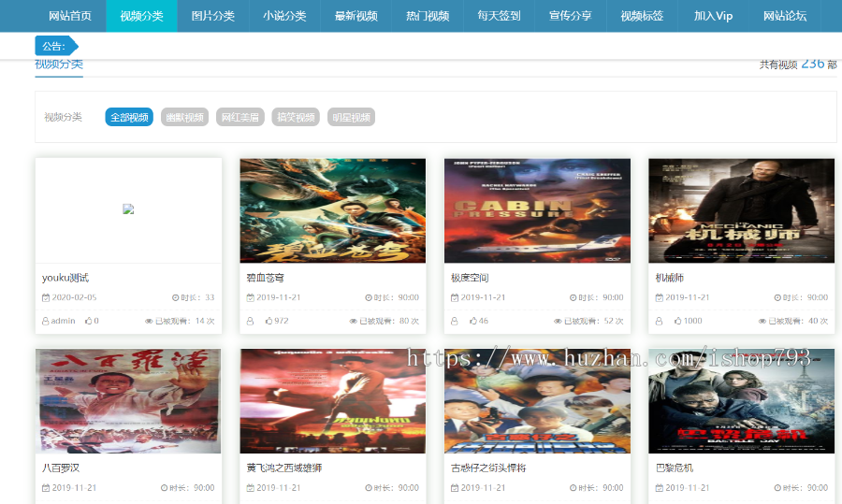Open the Cabin Pressure movie poster thumbnail

tap(537, 210)
